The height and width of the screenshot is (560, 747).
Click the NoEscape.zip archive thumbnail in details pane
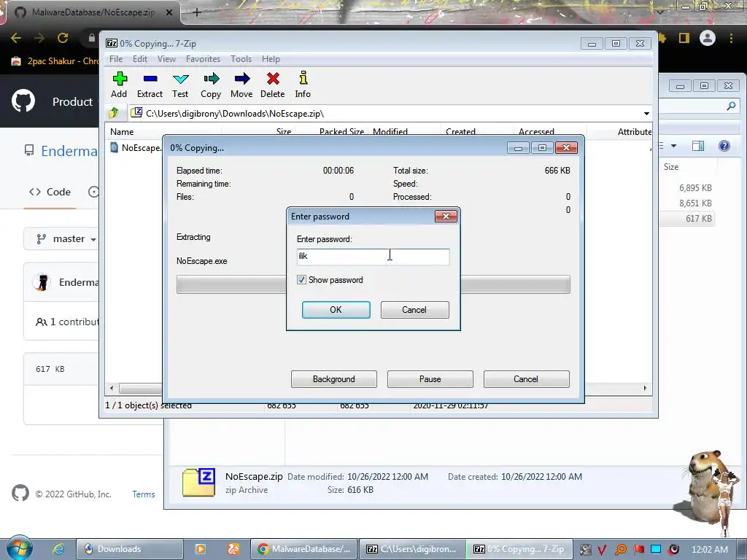pyautogui.click(x=198, y=483)
